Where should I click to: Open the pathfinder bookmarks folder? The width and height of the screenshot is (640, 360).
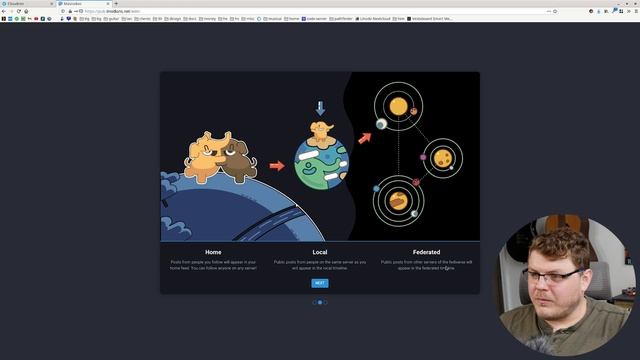(341, 19)
